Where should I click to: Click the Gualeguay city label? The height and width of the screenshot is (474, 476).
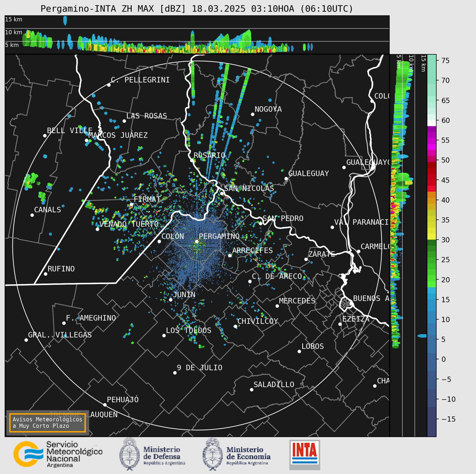point(309,174)
